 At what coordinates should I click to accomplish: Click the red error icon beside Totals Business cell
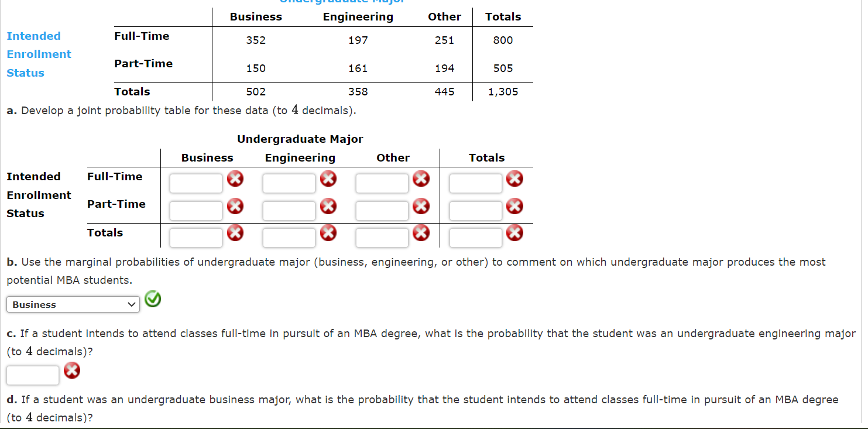point(235,232)
